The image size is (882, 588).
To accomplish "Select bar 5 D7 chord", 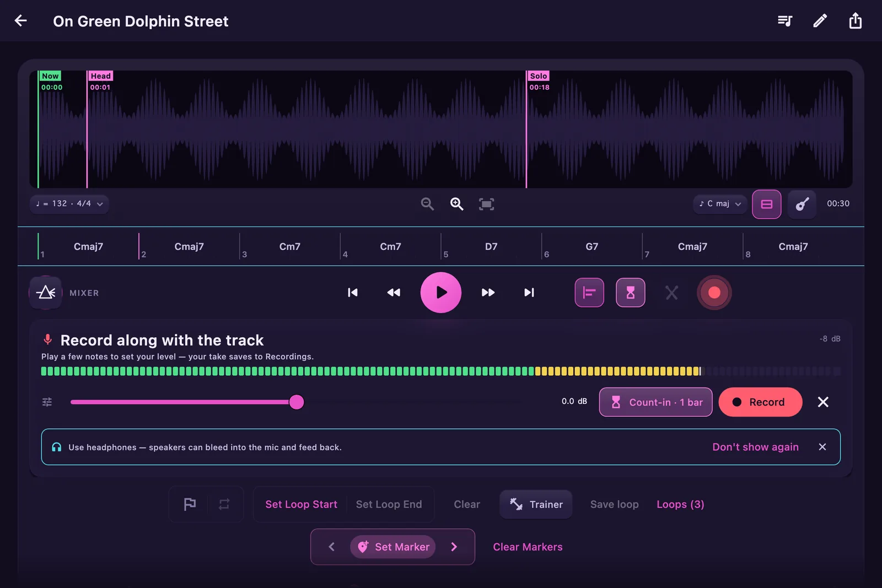I will 491,246.
